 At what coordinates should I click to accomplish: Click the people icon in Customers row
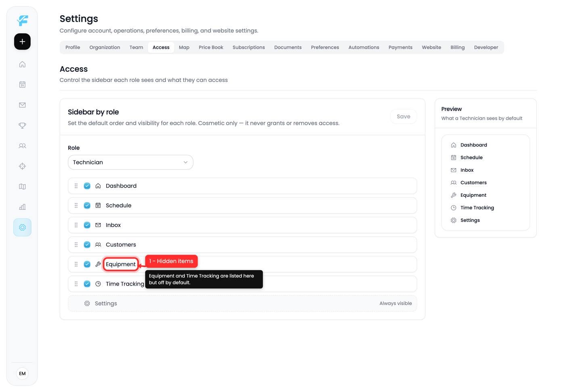point(98,245)
